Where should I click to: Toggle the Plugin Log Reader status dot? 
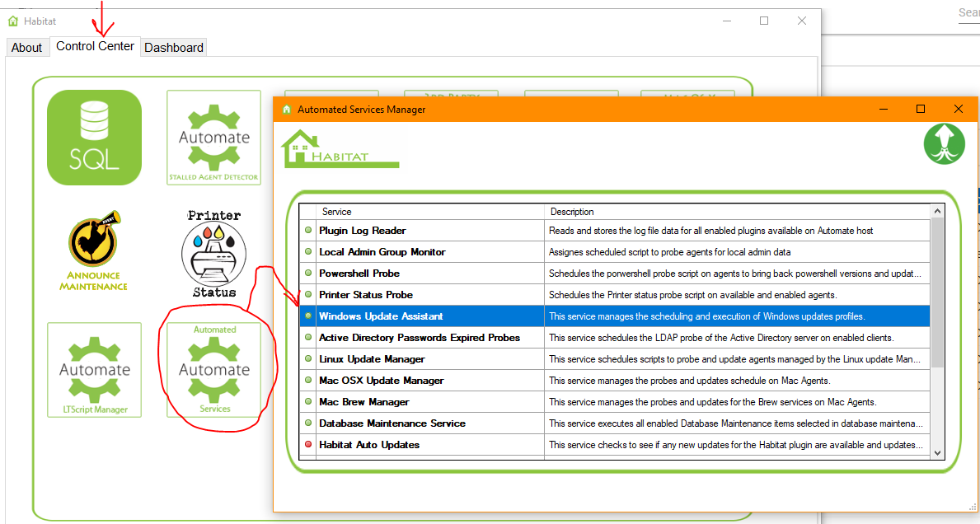tap(309, 231)
